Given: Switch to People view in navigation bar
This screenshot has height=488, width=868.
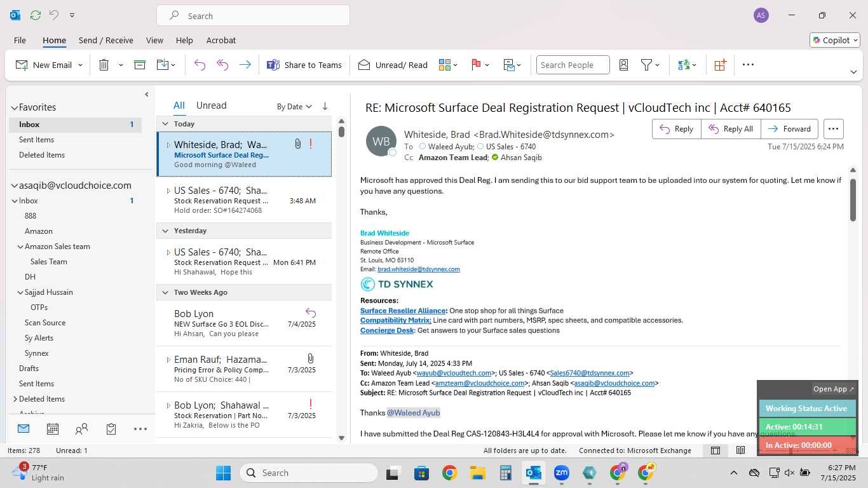Looking at the screenshot, I should click(81, 429).
